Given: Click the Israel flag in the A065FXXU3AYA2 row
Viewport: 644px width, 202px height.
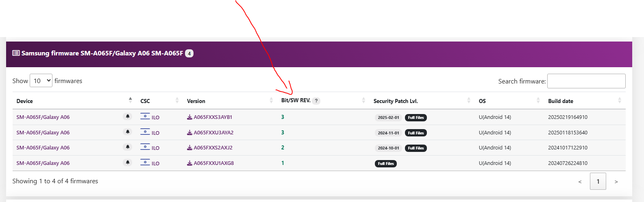Looking at the screenshot, I should [x=145, y=132].
